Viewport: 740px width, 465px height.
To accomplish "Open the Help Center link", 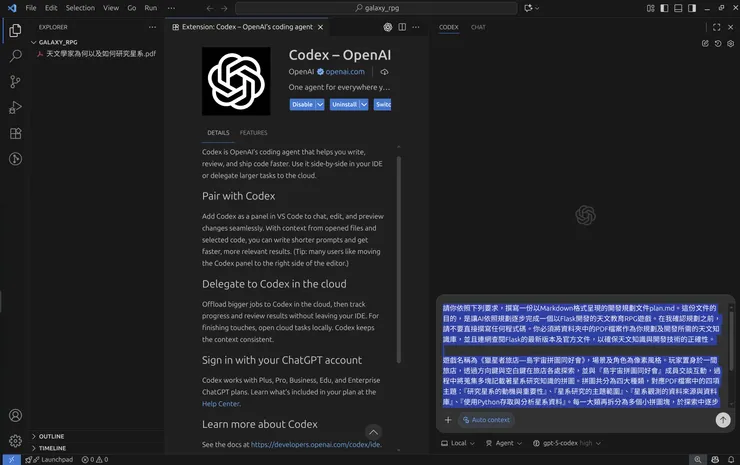I will point(221,404).
